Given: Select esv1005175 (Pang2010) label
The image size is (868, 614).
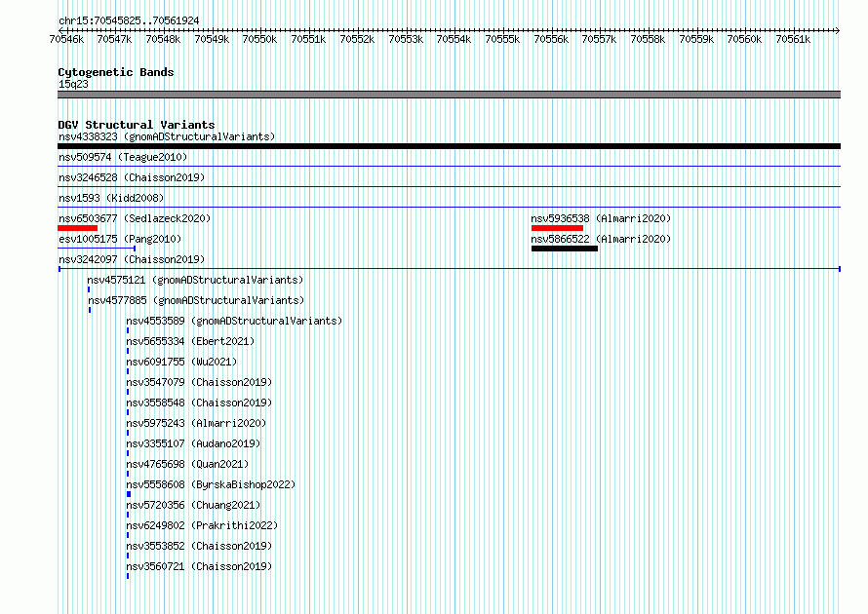Looking at the screenshot, I should point(120,239).
